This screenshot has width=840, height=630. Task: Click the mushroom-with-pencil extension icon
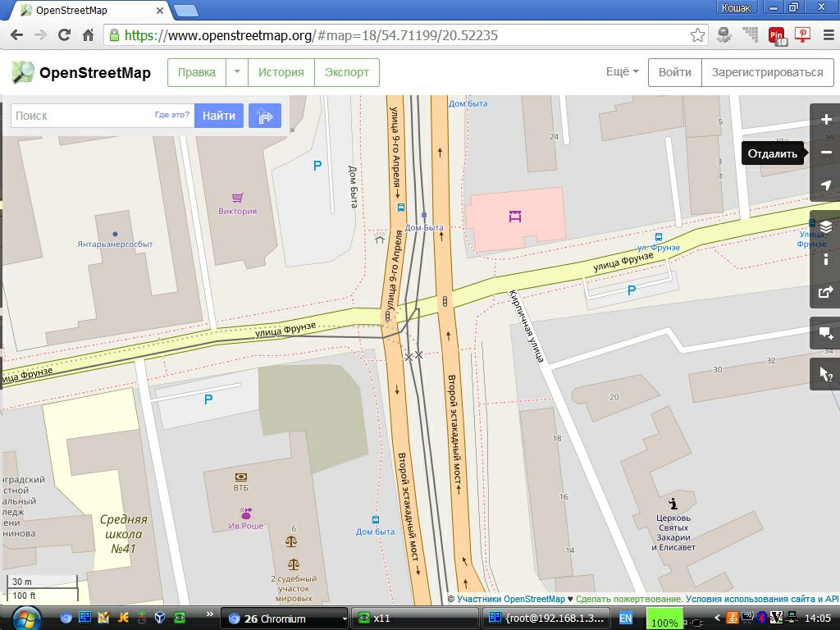point(724,35)
